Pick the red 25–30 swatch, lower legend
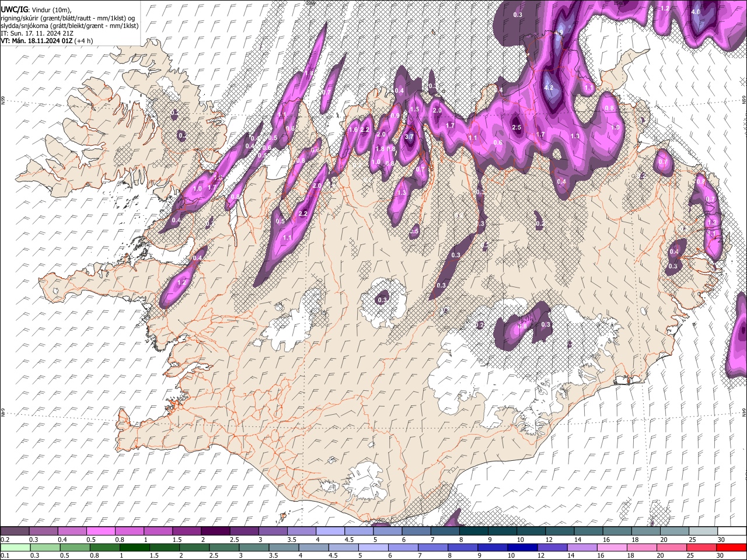The image size is (747, 560). pyautogui.click(x=701, y=547)
